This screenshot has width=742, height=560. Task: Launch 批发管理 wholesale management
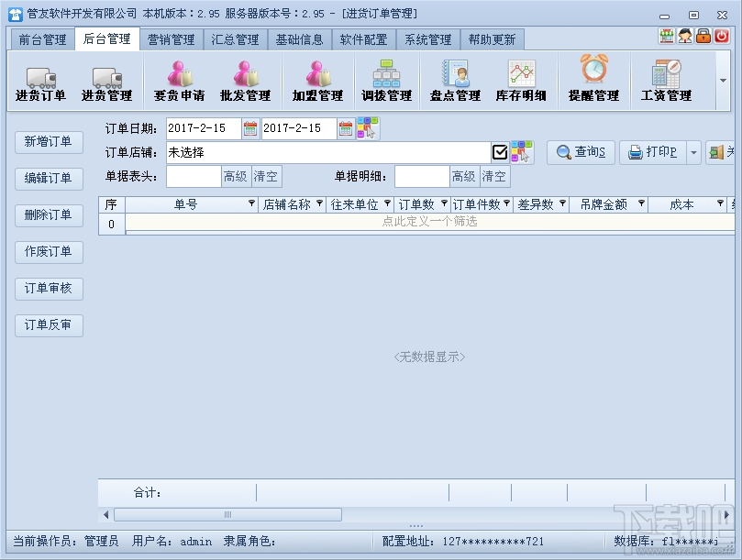(246, 81)
